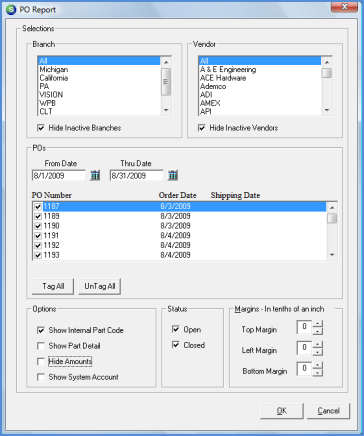The image size is (364, 436).
Task: Click the Branch list scrollbar thumb
Action: (166, 82)
